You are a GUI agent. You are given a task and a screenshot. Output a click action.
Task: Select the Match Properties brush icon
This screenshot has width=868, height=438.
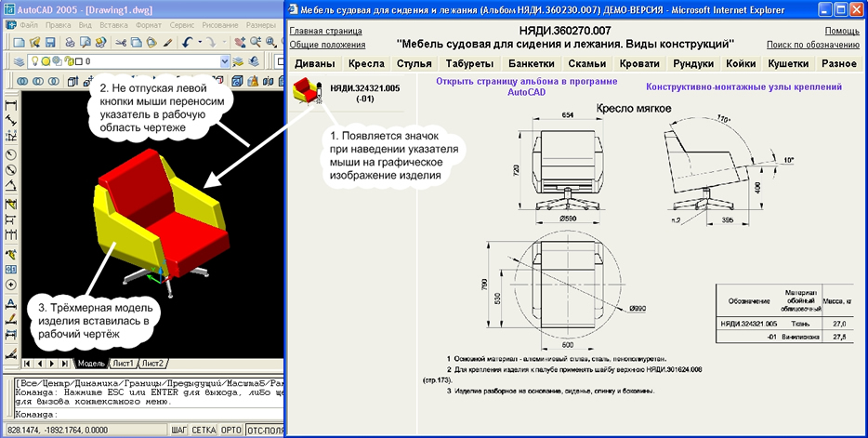coord(167,42)
